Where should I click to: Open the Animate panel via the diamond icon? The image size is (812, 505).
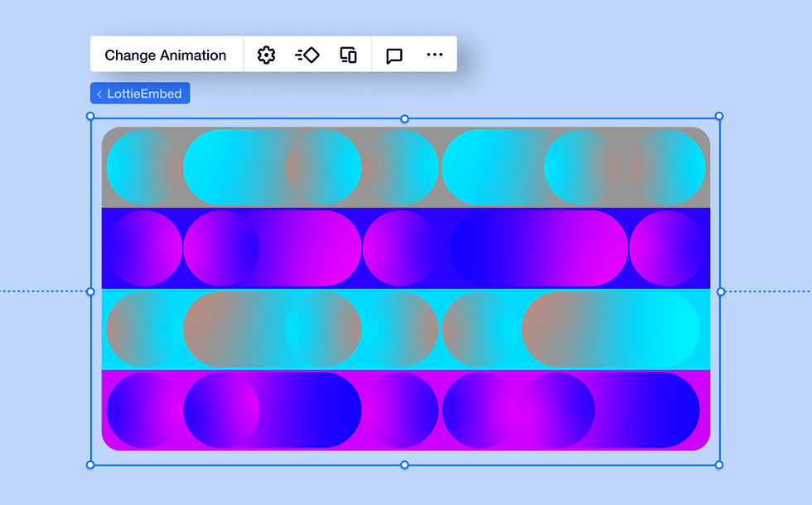click(x=307, y=55)
